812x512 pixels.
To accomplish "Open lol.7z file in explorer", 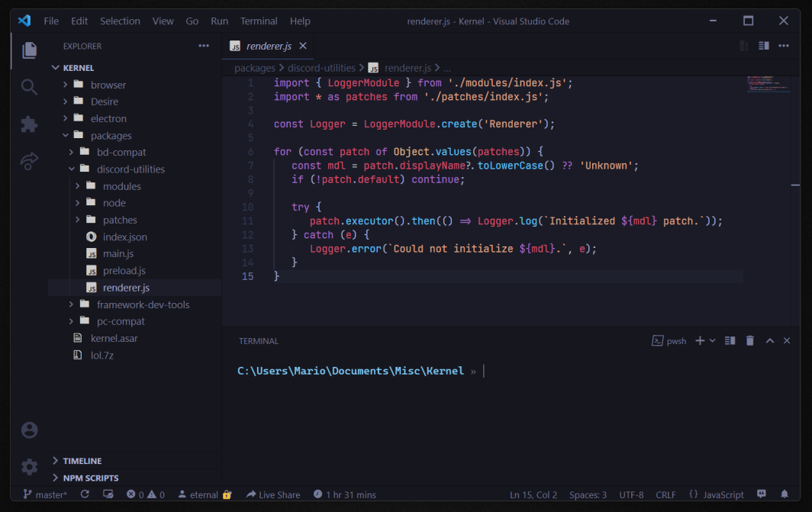I will pos(134,355).
